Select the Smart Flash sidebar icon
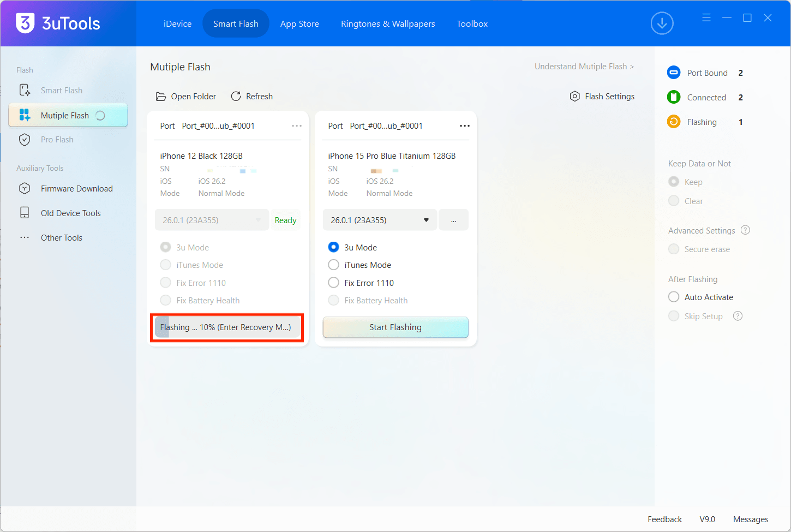The image size is (791, 532). [24, 90]
